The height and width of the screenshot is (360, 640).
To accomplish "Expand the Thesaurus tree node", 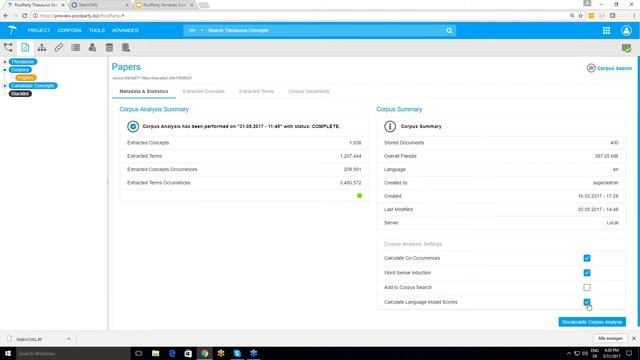I will click(5, 62).
